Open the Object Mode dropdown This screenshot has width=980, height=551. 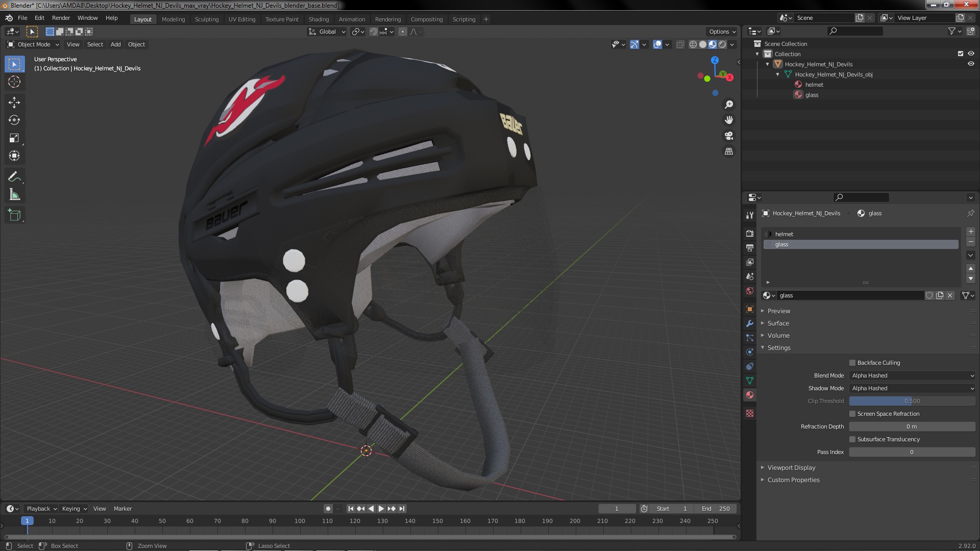(33, 44)
